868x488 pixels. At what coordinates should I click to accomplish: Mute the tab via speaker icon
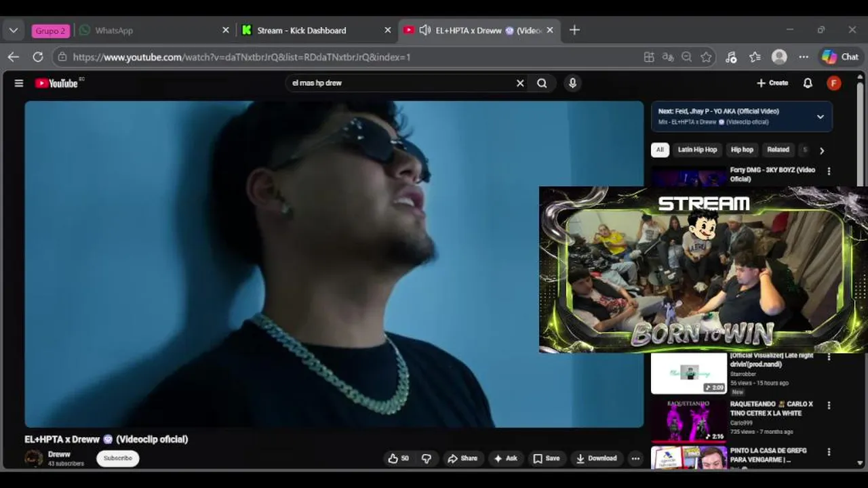point(425,30)
